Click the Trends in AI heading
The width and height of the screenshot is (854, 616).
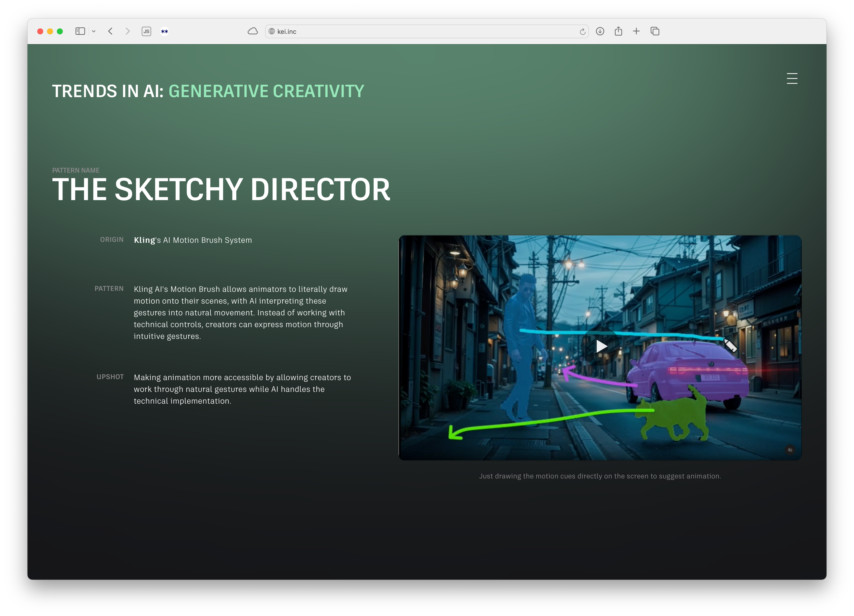coord(208,91)
